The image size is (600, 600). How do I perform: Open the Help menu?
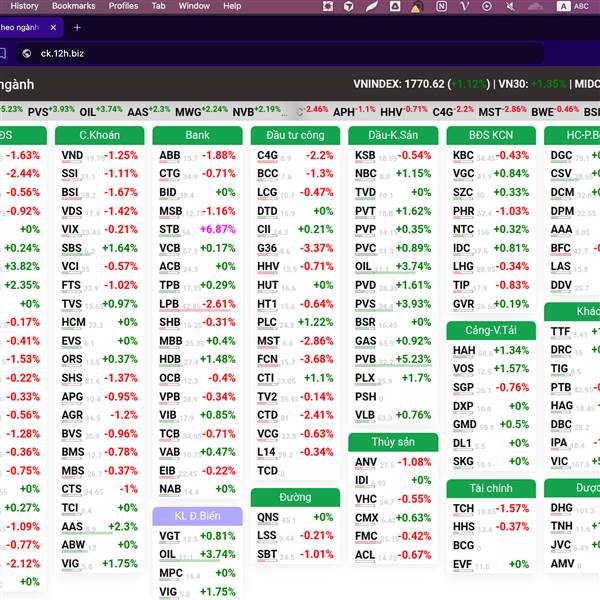tap(232, 6)
